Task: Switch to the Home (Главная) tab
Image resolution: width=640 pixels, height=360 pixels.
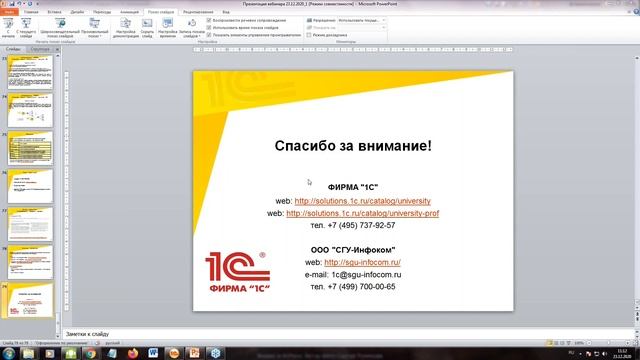Action: click(31, 12)
